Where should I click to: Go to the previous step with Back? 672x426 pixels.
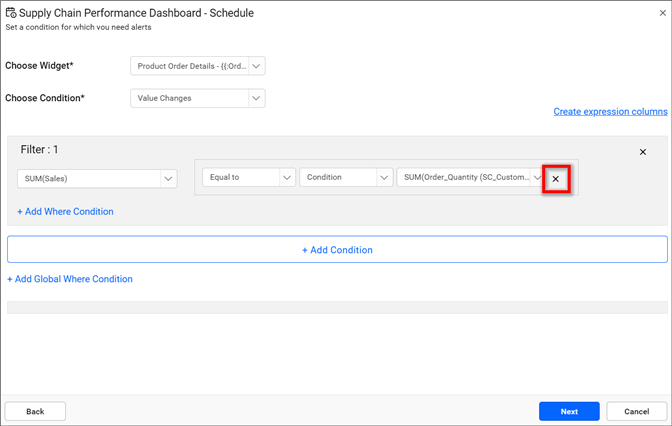(x=35, y=411)
